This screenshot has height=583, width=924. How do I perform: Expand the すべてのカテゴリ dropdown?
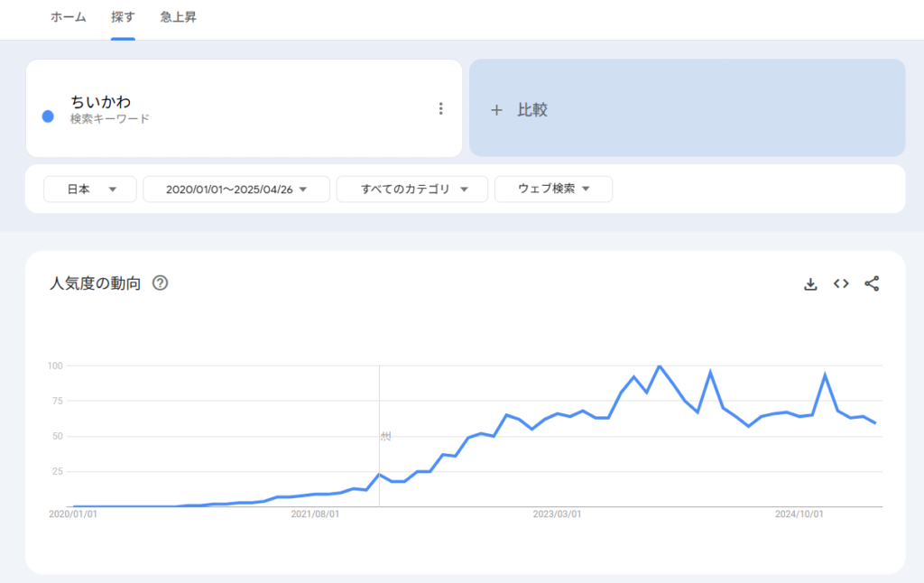pos(412,190)
